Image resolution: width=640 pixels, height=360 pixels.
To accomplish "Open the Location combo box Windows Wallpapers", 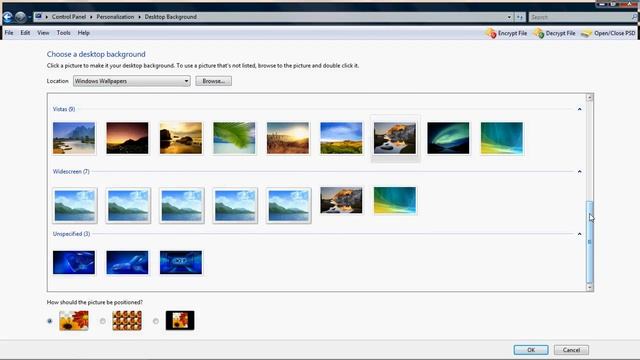I will point(131,81).
